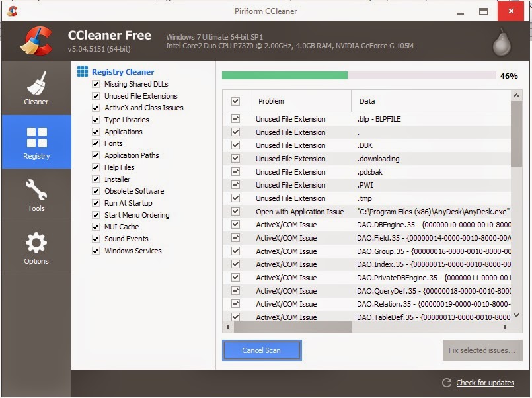Click the refresh icon beside Check for updates
The height and width of the screenshot is (398, 532).
click(x=447, y=383)
